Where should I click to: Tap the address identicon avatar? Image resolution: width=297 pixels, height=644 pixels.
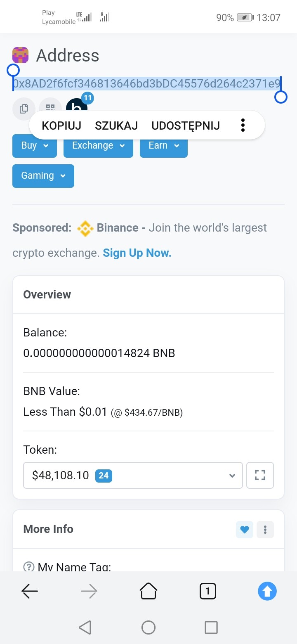[20, 55]
